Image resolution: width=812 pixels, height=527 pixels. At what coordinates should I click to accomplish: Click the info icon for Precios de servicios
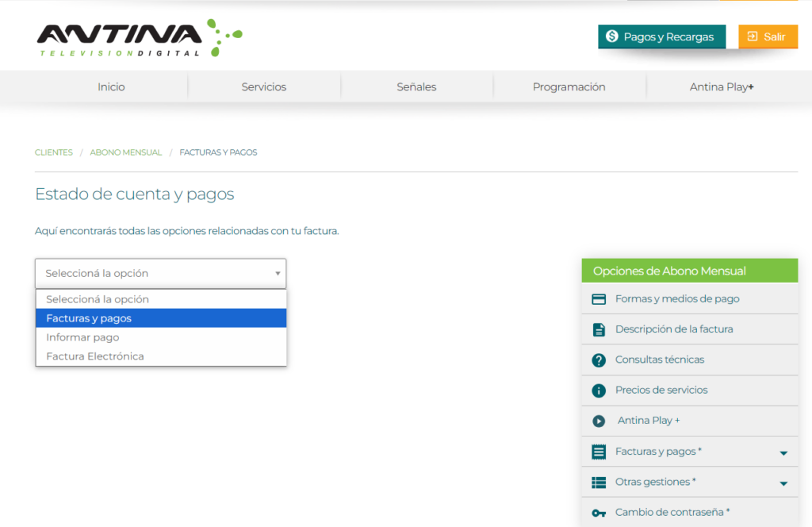[599, 390]
